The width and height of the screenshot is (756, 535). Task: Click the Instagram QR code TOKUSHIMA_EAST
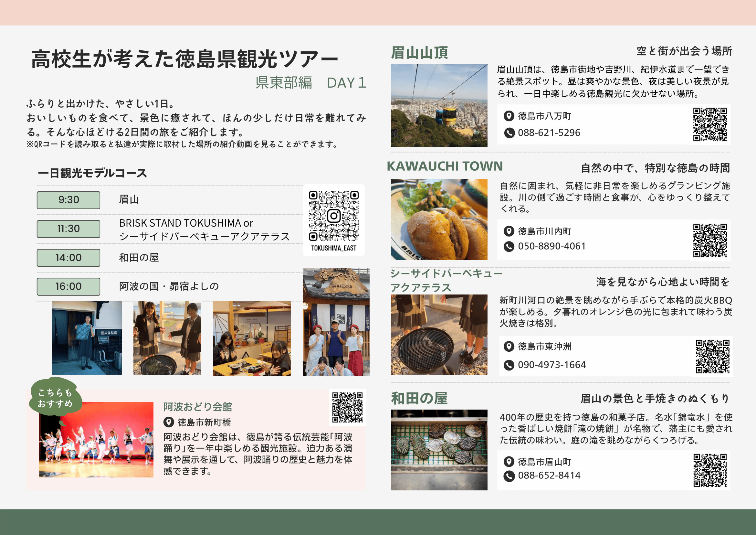tap(333, 216)
